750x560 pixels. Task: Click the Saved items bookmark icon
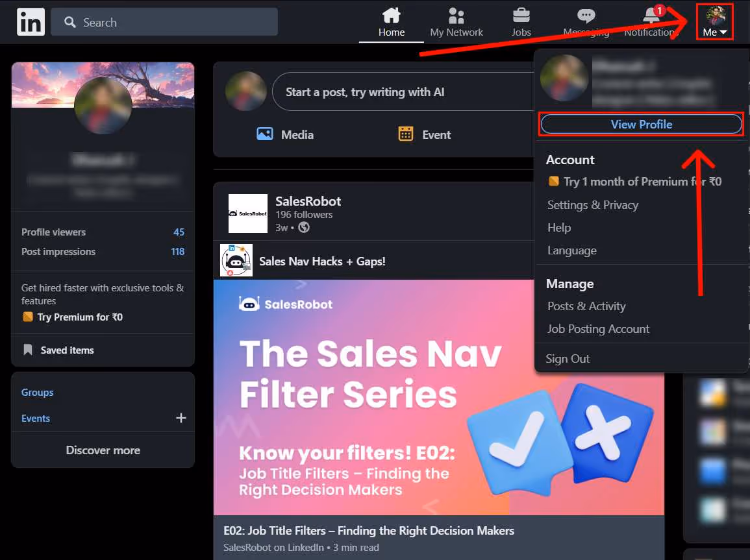click(x=28, y=350)
